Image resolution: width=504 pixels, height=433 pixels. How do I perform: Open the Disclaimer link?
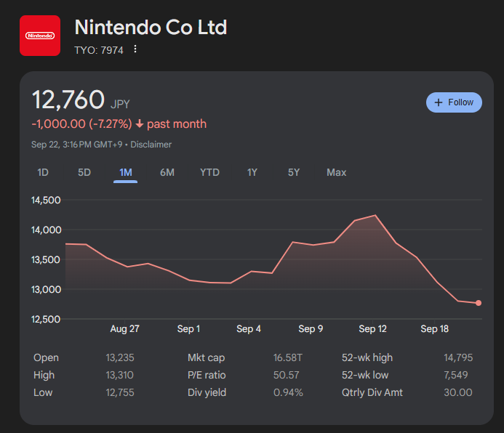151,145
